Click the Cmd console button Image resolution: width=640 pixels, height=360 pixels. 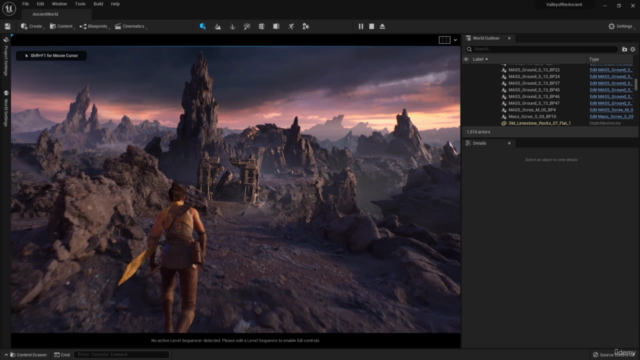[x=62, y=355]
